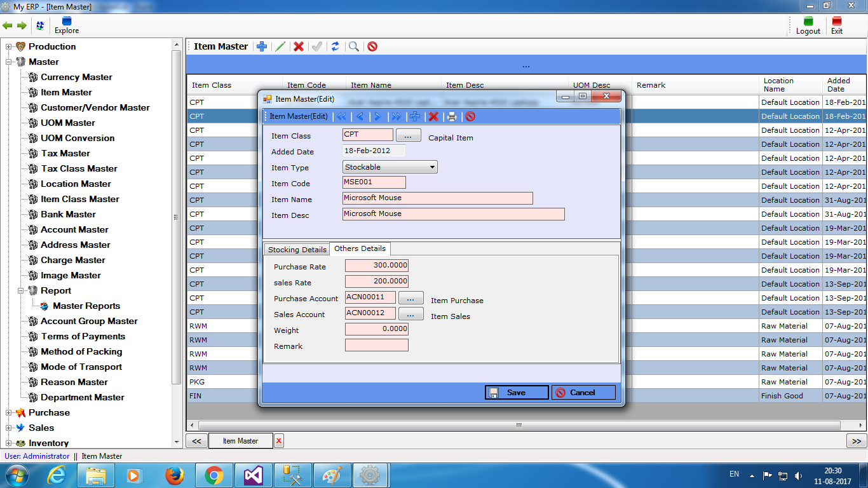This screenshot has width=868, height=488.
Task: Click the green back arrow in main toolbar
Action: click(8, 25)
